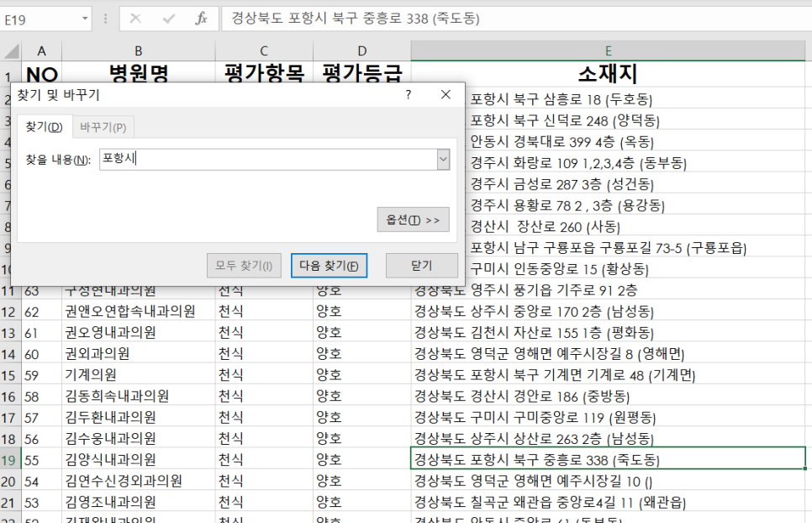The image size is (812, 523).
Task: Click address cell 칠곡군 왜관읍 중앙로4길 11
Action: 608,503
